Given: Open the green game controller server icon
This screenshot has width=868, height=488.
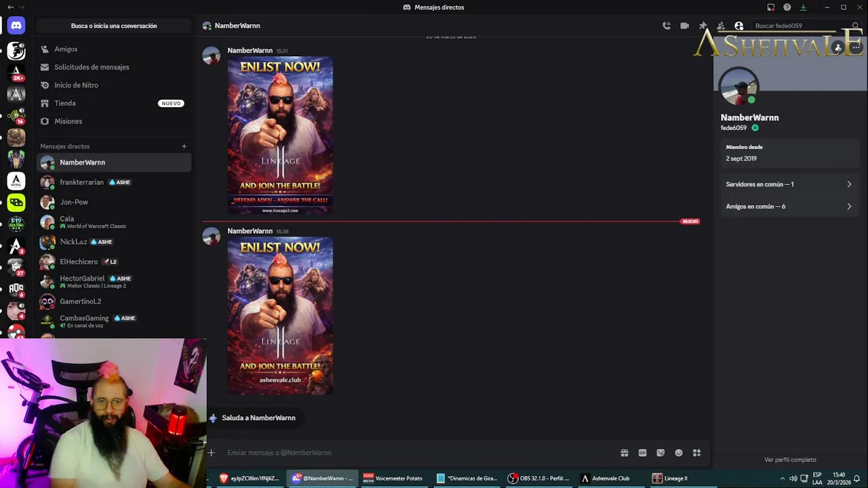Looking at the screenshot, I should [x=16, y=203].
